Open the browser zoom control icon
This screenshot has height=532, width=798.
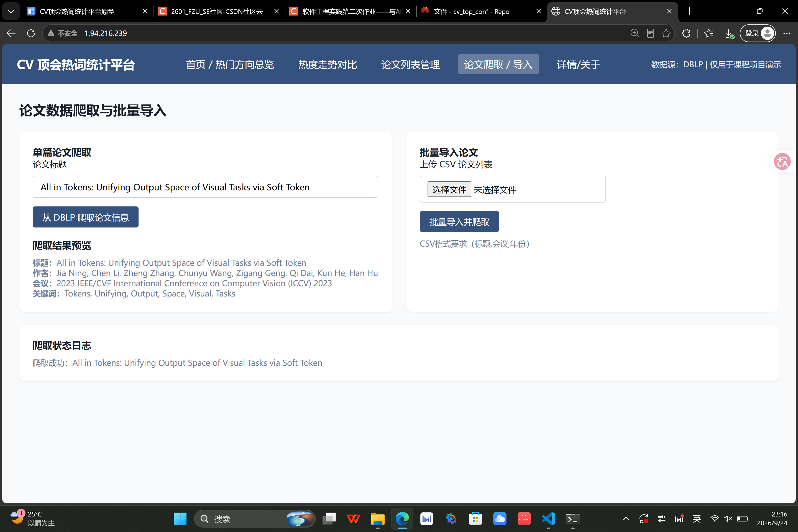click(x=635, y=33)
